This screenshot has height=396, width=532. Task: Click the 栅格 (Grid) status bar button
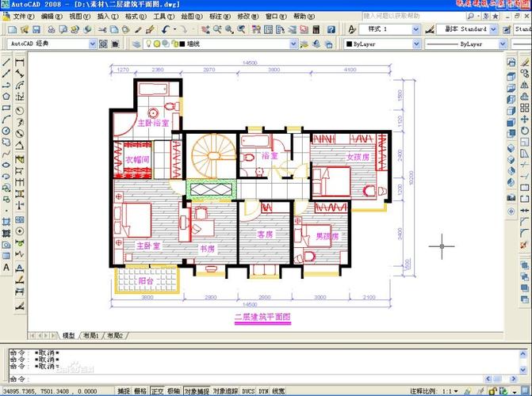pos(140,390)
